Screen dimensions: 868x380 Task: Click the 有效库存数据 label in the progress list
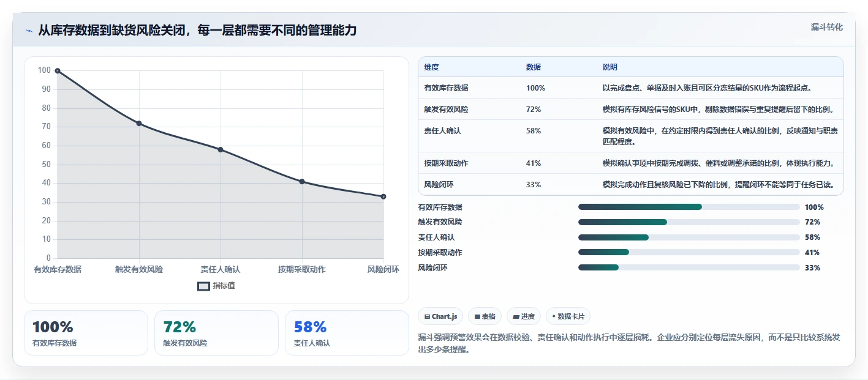(440, 207)
